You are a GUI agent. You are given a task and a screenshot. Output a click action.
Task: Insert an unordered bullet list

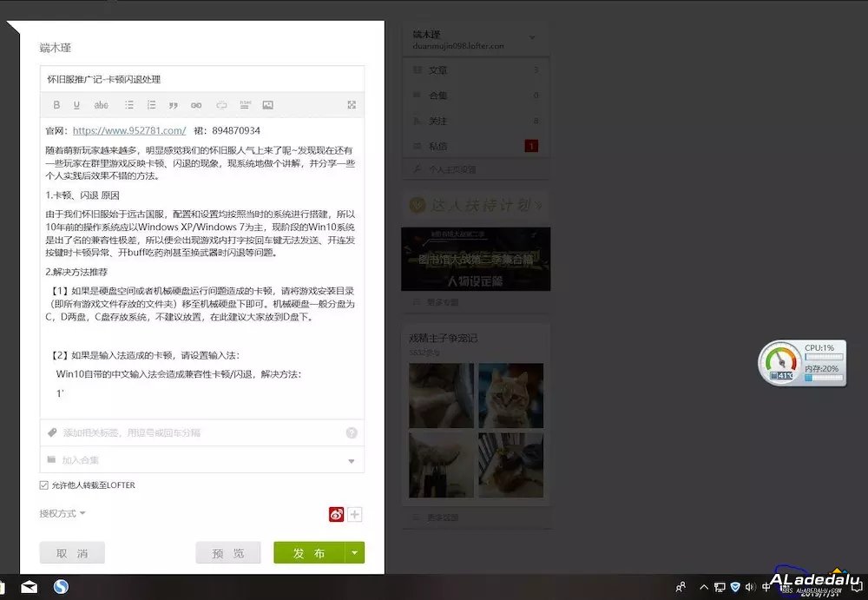tap(128, 104)
